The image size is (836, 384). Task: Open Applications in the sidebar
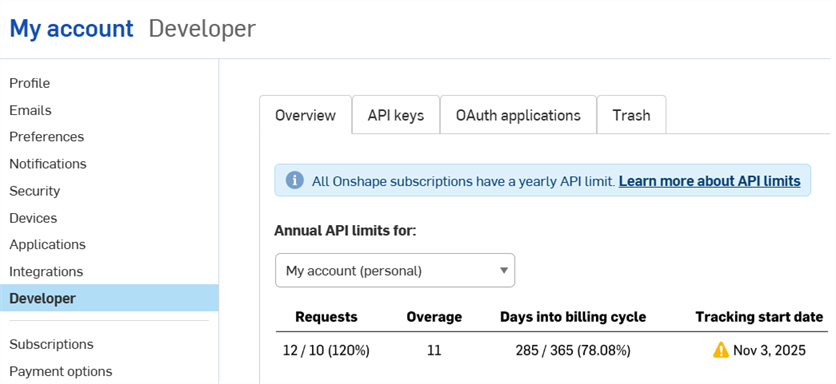[x=47, y=244]
